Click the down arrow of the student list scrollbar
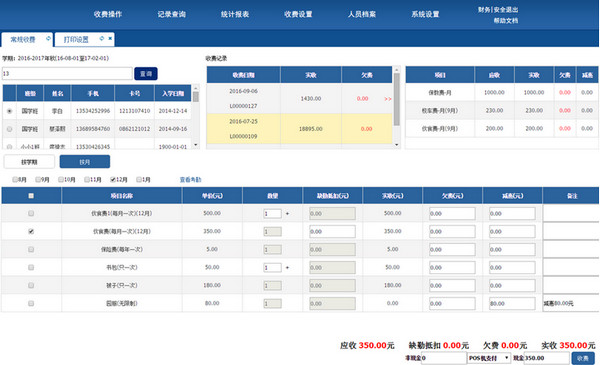 [196, 145]
